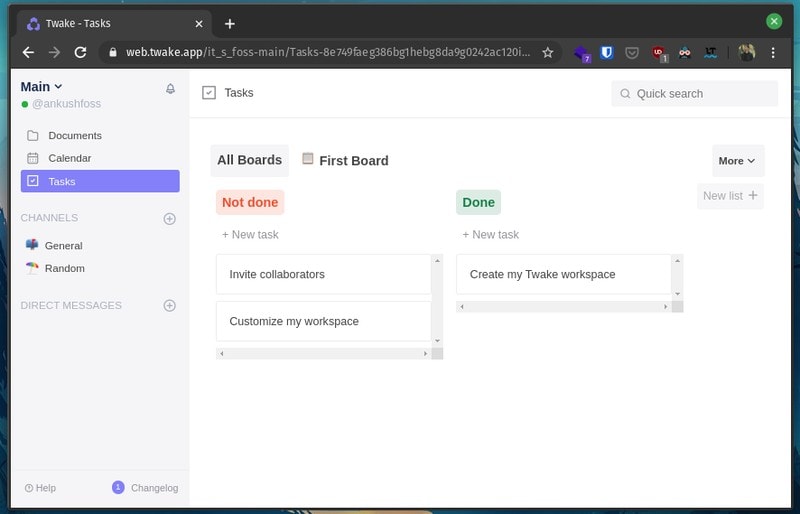Open Tasks in sidebar
This screenshot has height=514, width=800.
pyautogui.click(x=100, y=181)
